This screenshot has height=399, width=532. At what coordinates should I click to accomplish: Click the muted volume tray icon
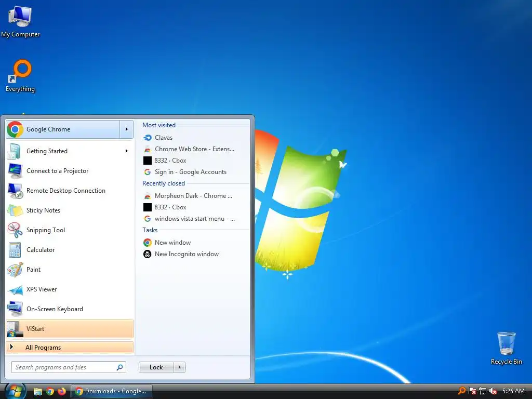[493, 391]
